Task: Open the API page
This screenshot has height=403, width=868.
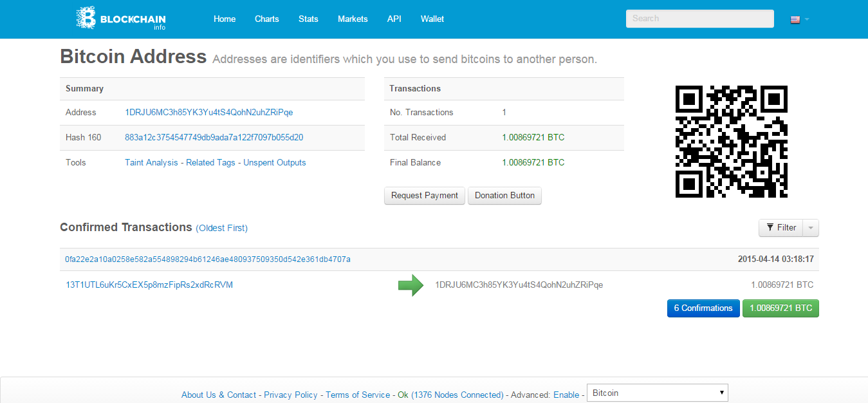Action: point(394,19)
